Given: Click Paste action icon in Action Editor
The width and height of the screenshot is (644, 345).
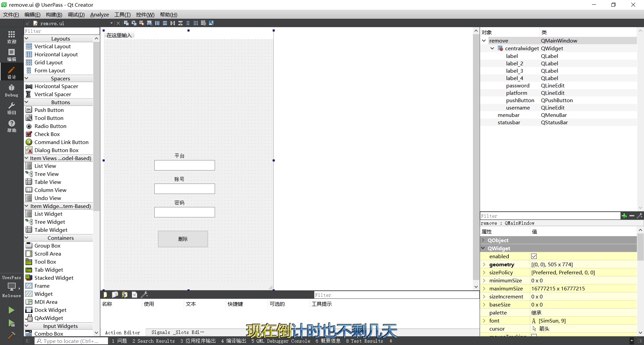Looking at the screenshot, I should tap(124, 294).
